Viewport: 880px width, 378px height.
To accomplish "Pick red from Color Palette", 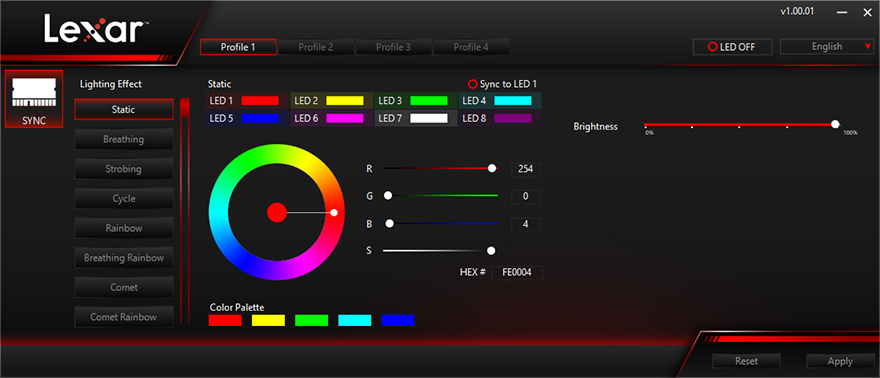I will 225,320.
